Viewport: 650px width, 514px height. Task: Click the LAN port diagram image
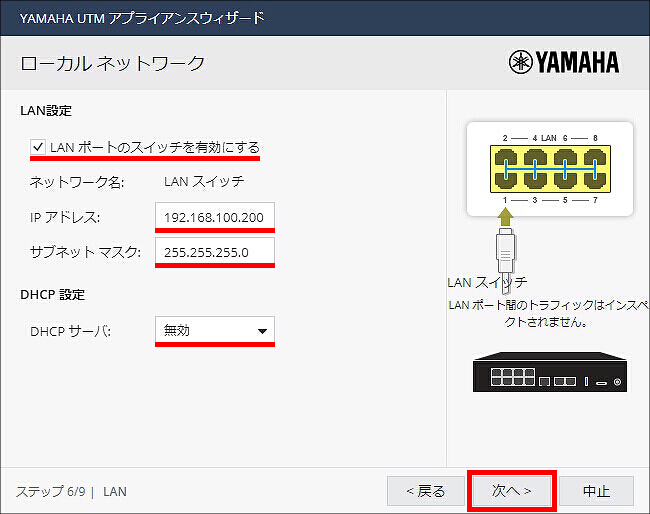pyautogui.click(x=550, y=169)
